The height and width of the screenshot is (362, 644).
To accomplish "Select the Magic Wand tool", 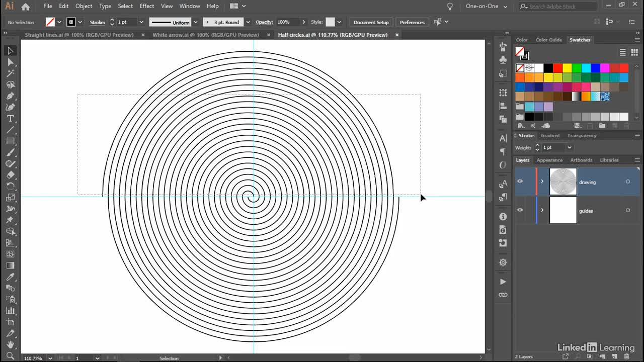I will pyautogui.click(x=10, y=73).
